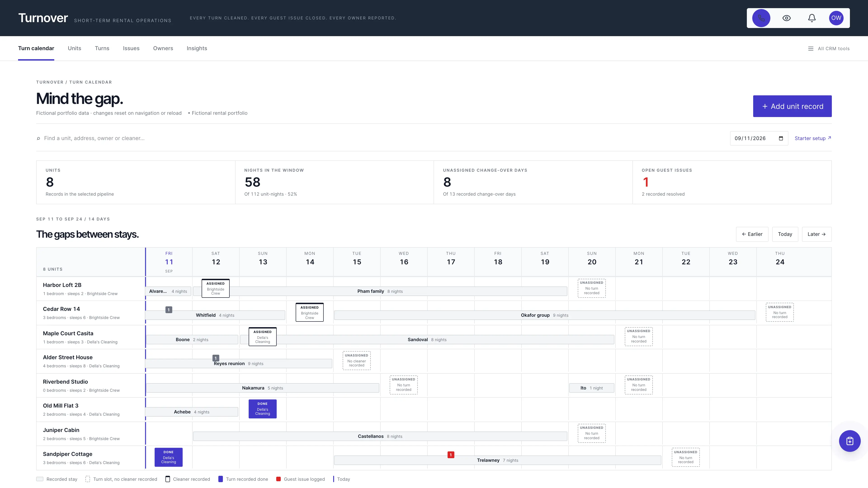The image size is (868, 488).
Task: Open the notifications bell
Action: pyautogui.click(x=812, y=18)
